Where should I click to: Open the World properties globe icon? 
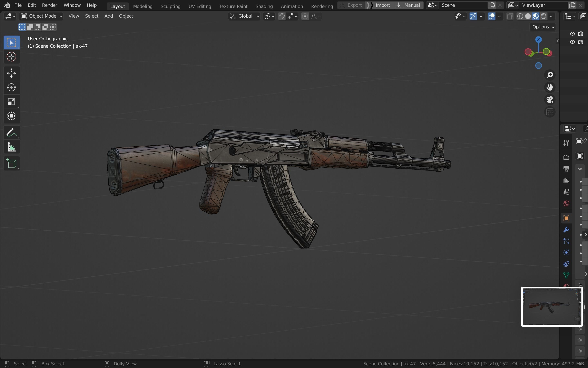pos(566,203)
